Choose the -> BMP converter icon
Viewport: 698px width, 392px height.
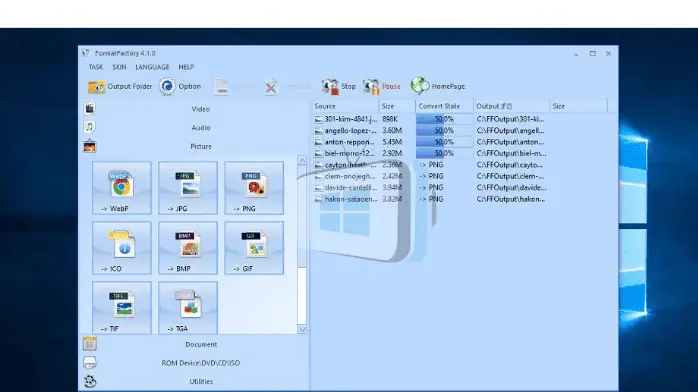(188, 248)
